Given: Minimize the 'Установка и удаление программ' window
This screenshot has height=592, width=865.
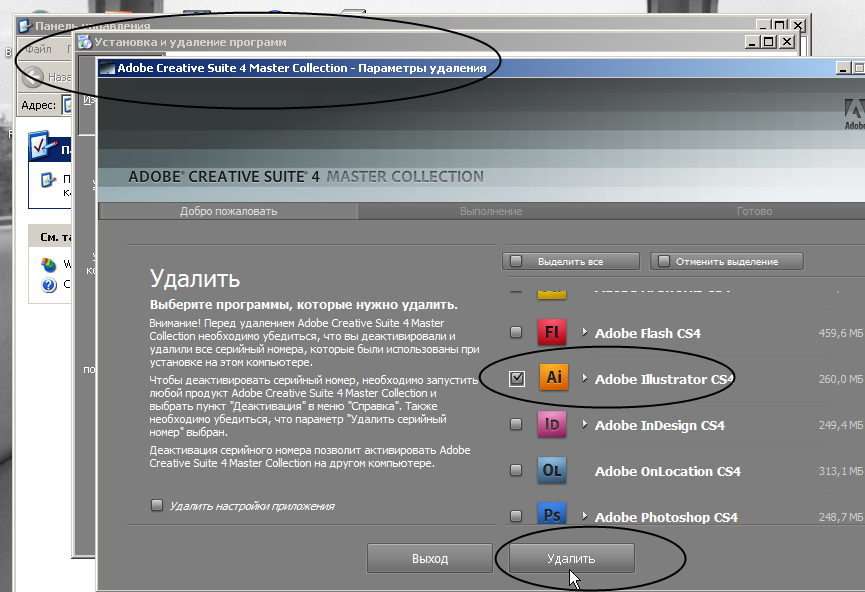Looking at the screenshot, I should click(x=752, y=41).
